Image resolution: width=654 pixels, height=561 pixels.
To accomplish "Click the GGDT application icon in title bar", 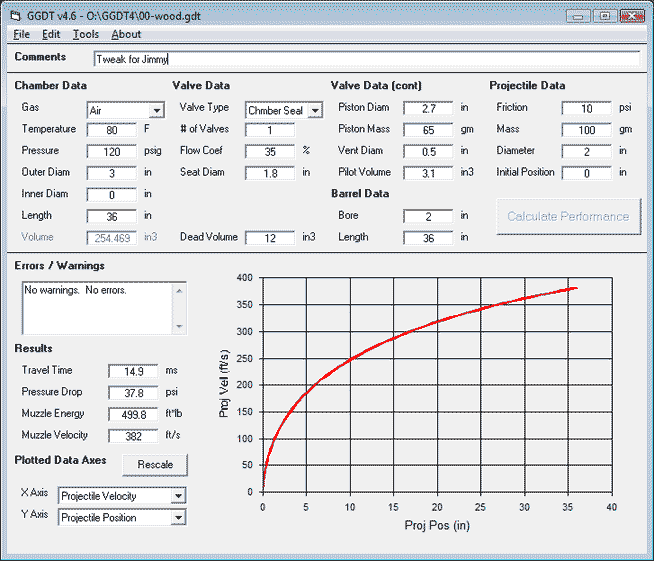I will pyautogui.click(x=16, y=15).
